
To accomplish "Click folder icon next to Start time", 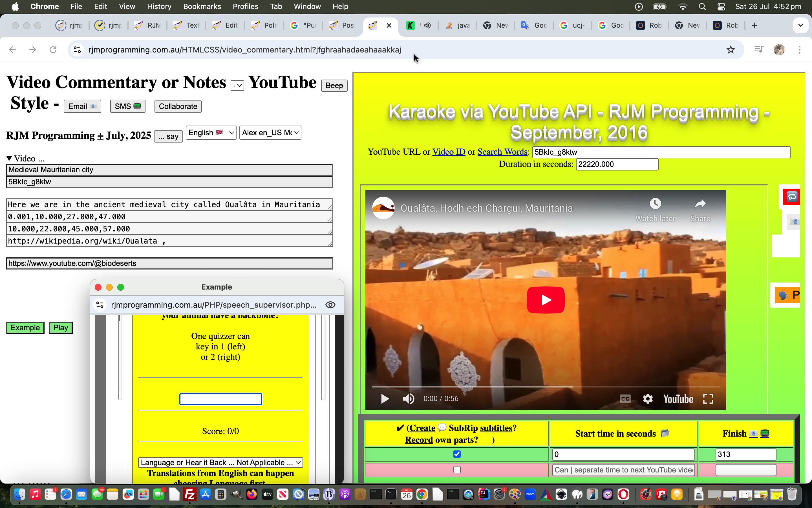I will pos(665,433).
